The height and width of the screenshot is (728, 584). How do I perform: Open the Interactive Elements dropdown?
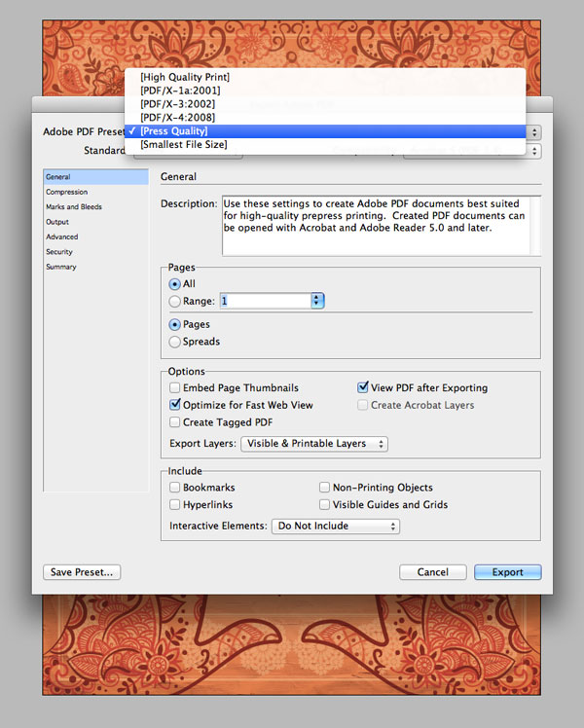(335, 526)
